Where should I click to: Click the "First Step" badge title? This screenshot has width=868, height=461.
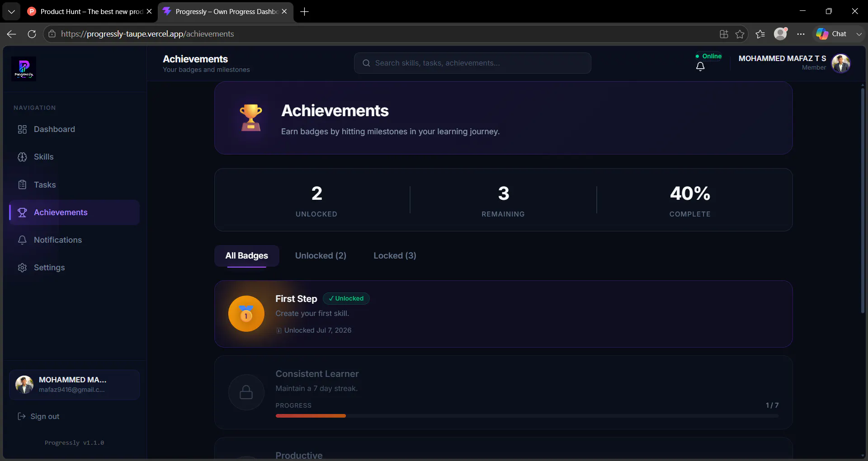(x=296, y=299)
